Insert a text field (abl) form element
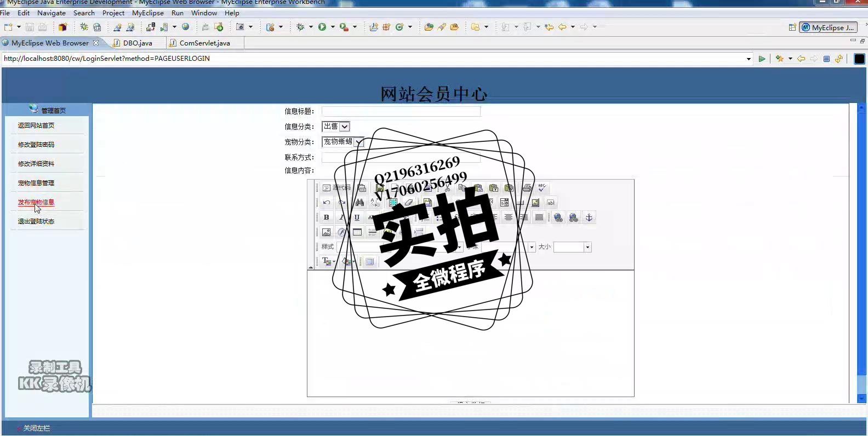 pos(551,203)
